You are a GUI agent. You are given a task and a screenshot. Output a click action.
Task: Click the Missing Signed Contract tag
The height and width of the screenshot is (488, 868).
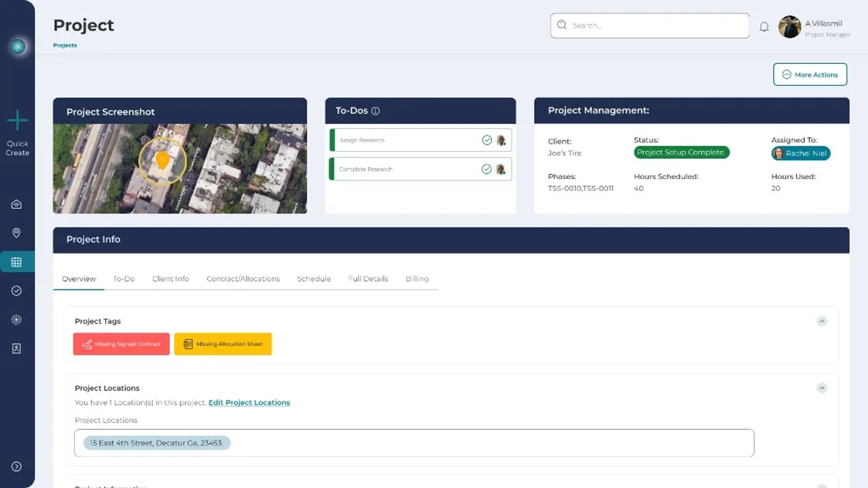click(121, 344)
